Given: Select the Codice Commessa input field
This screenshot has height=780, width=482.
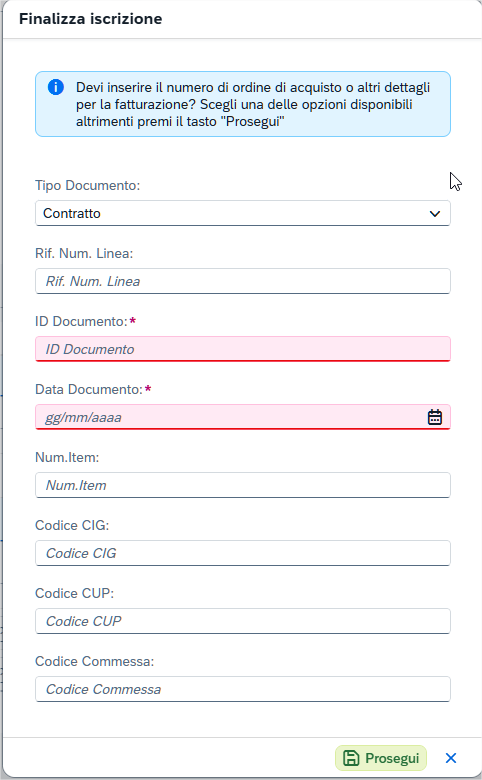Looking at the screenshot, I should pyautogui.click(x=243, y=689).
